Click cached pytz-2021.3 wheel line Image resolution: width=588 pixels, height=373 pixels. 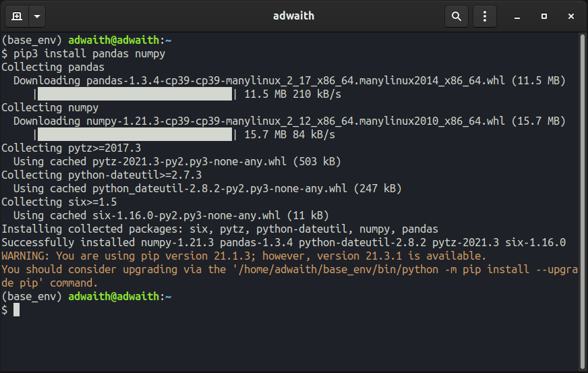tap(177, 162)
